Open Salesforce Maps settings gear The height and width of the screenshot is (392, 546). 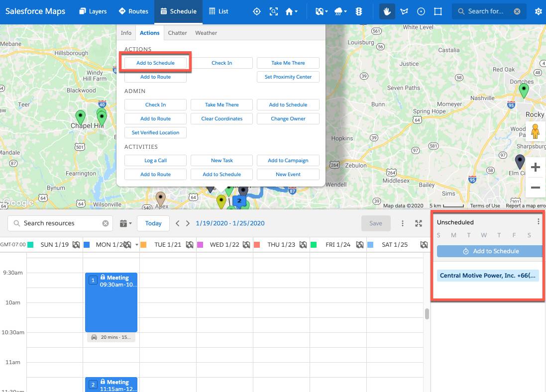[539, 11]
